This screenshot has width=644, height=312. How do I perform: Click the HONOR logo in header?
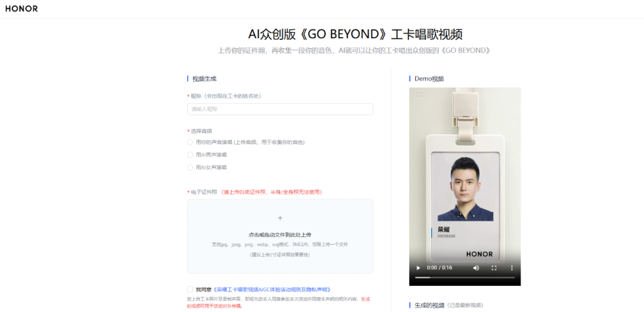(21, 8)
